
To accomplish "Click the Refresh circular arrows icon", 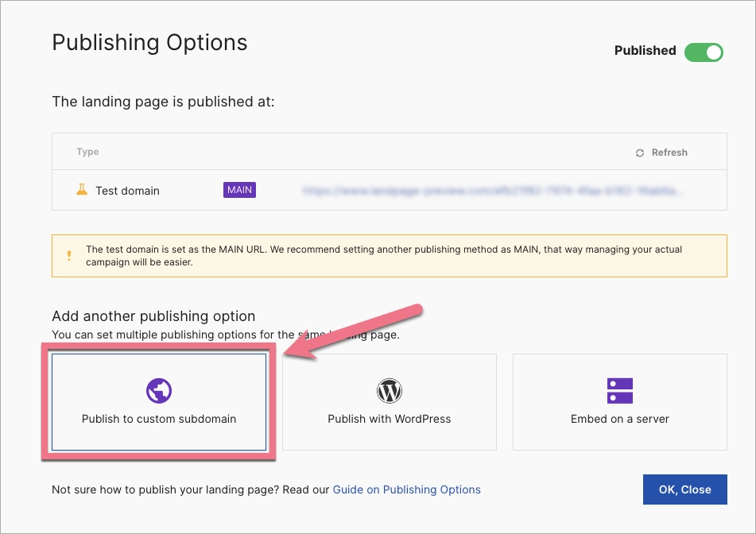I will pos(640,153).
